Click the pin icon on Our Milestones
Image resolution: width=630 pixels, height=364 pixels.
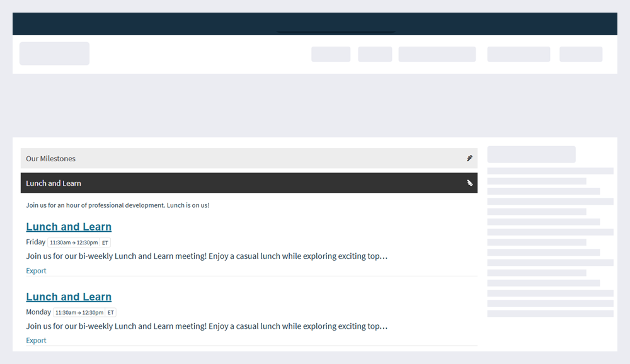click(469, 158)
